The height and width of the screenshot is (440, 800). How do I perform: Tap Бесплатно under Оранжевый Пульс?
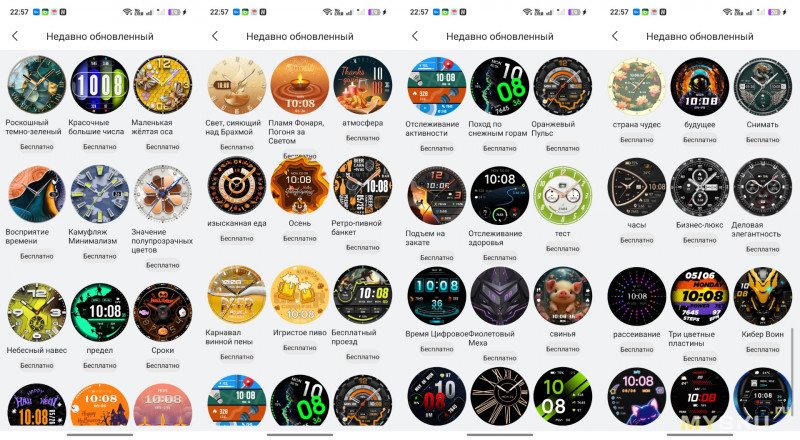click(x=563, y=148)
